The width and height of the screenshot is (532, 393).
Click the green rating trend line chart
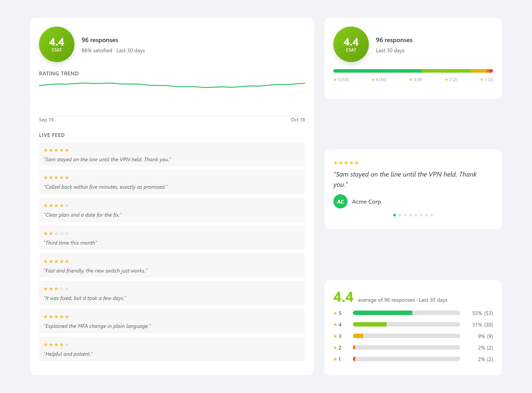(172, 85)
